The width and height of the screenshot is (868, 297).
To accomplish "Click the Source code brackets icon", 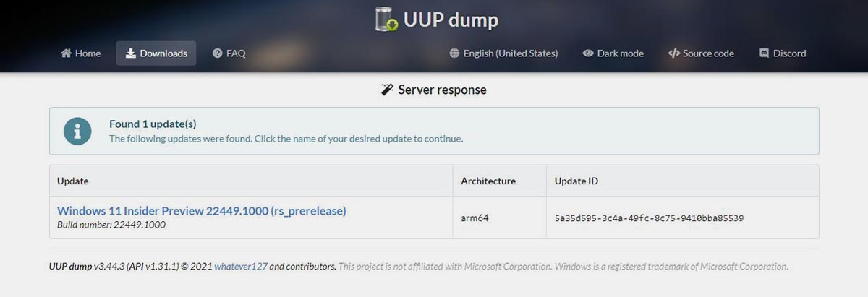I will (x=673, y=53).
